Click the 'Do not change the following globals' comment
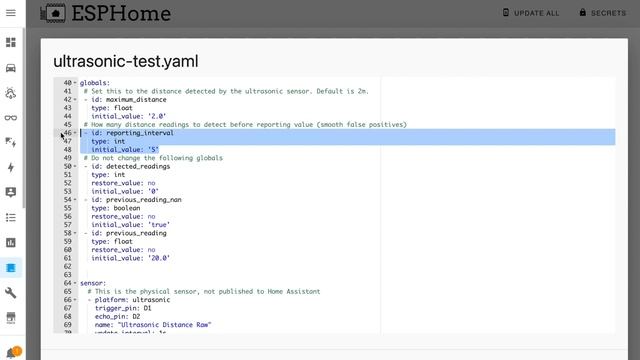Image resolution: width=640 pixels, height=360 pixels. click(153, 158)
